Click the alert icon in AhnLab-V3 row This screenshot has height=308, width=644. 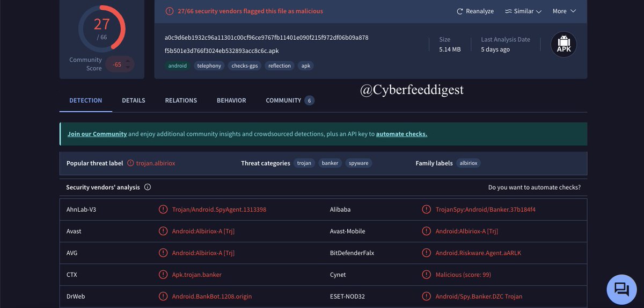click(x=163, y=210)
